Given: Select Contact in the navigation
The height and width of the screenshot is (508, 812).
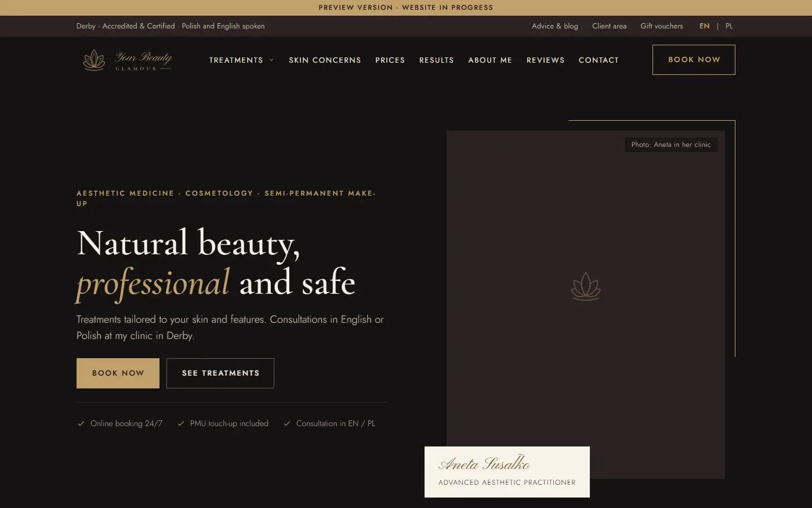Looking at the screenshot, I should point(599,60).
